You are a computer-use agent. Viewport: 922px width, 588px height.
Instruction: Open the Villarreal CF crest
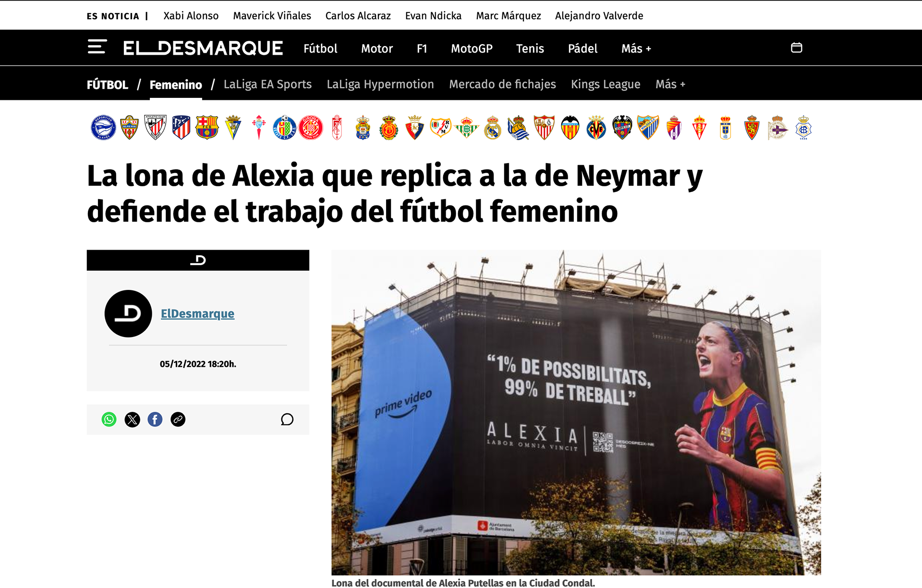596,128
